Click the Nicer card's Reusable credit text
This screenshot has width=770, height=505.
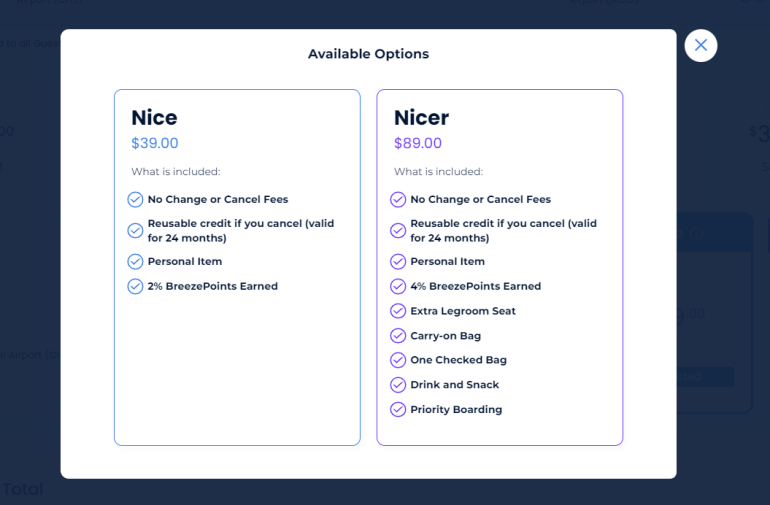pyautogui.click(x=503, y=230)
